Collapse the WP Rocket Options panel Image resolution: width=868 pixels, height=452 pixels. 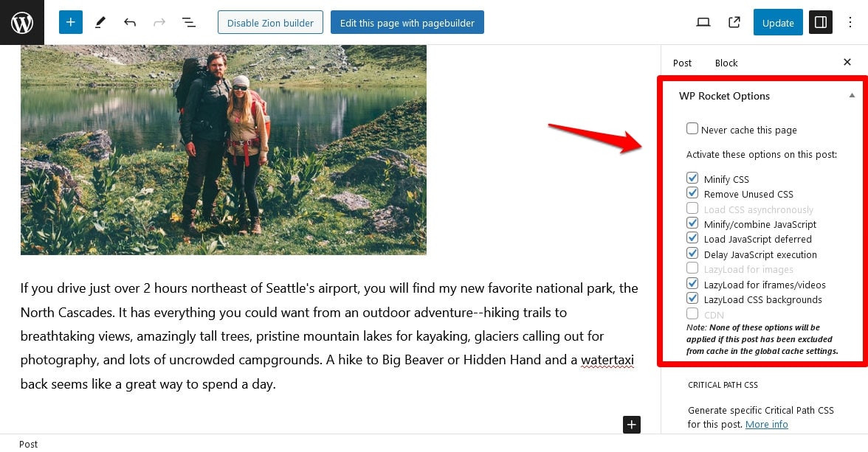tap(852, 96)
